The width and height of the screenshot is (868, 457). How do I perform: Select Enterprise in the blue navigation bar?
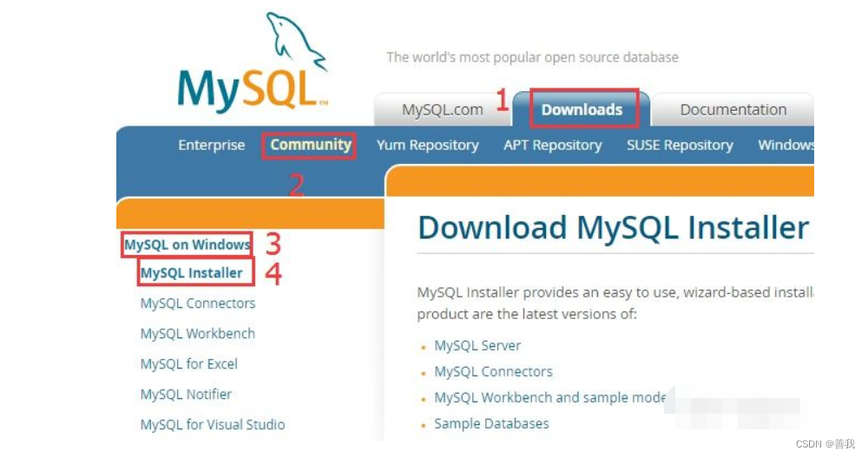pos(212,145)
